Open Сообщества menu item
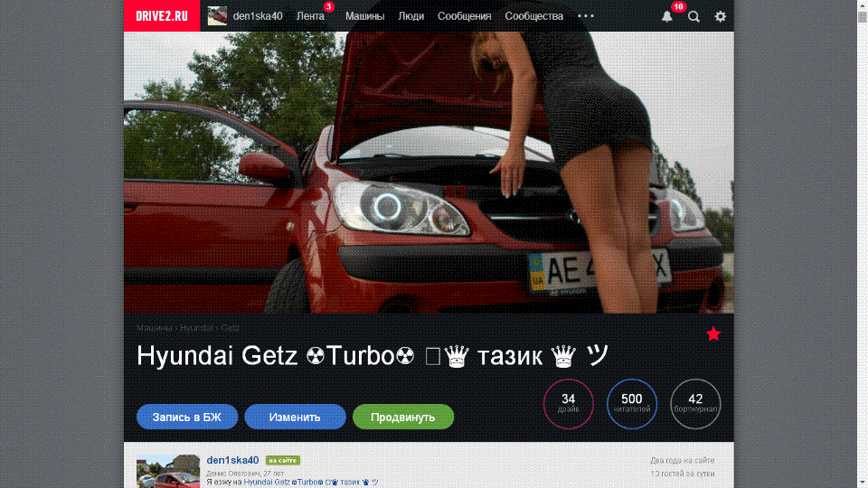 pos(534,16)
